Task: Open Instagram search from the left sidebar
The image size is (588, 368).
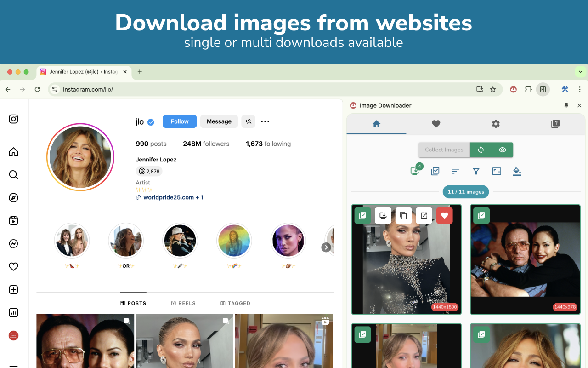Action: pyautogui.click(x=13, y=175)
